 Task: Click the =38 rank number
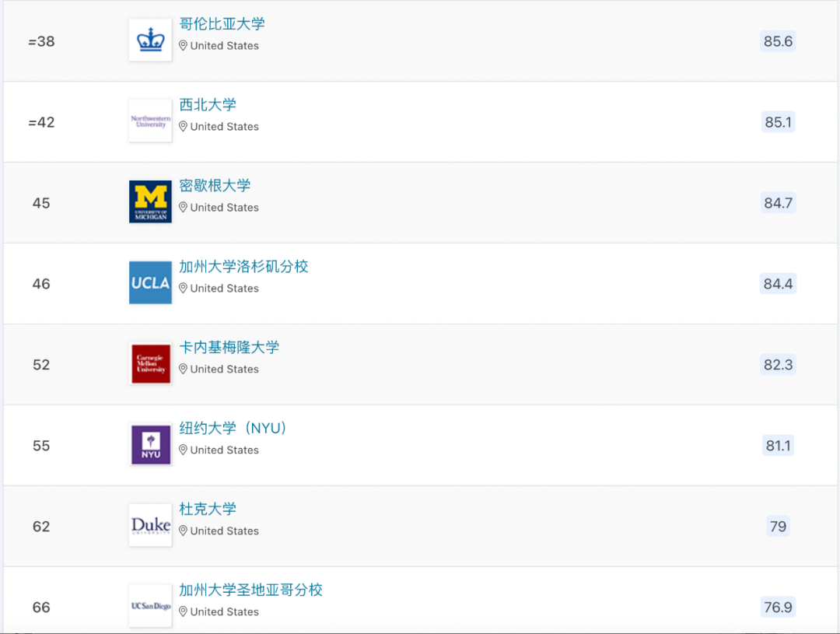pyautogui.click(x=41, y=42)
